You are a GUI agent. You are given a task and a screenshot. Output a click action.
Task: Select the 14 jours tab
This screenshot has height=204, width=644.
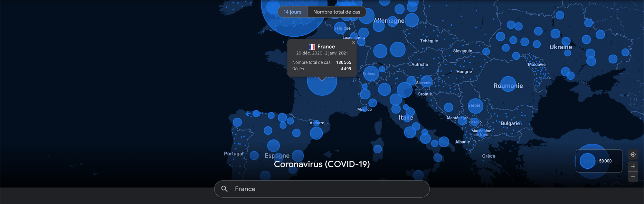pyautogui.click(x=292, y=12)
